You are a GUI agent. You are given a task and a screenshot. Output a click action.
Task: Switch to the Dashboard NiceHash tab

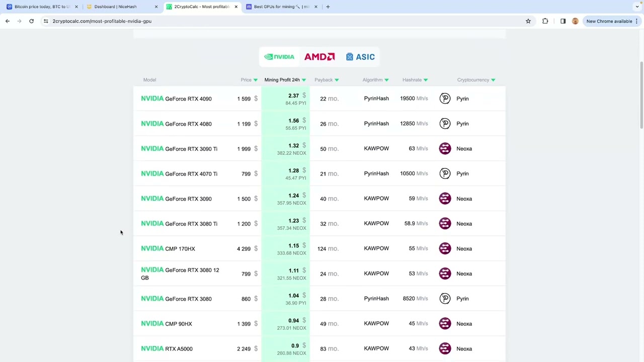coord(121,7)
